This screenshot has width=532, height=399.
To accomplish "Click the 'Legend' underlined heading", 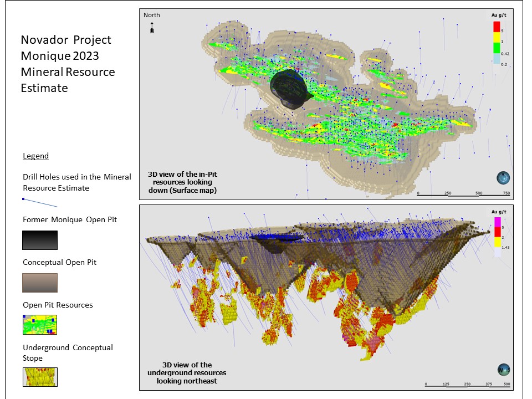I will point(35,156).
